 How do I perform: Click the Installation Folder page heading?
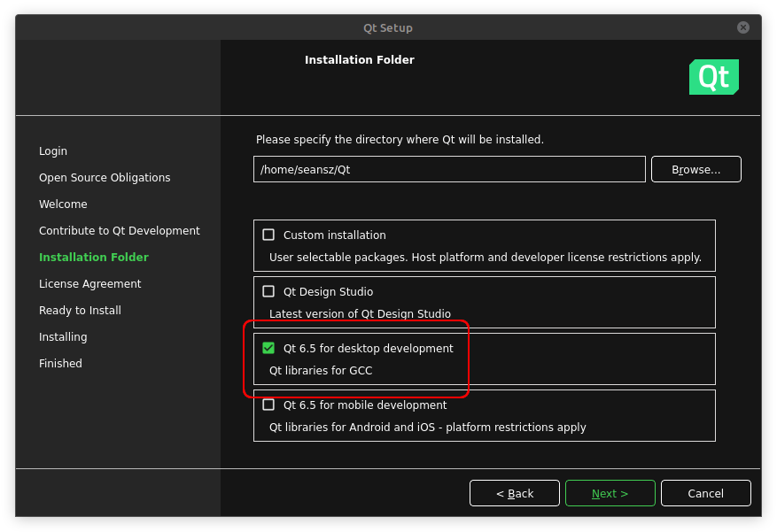tap(360, 60)
